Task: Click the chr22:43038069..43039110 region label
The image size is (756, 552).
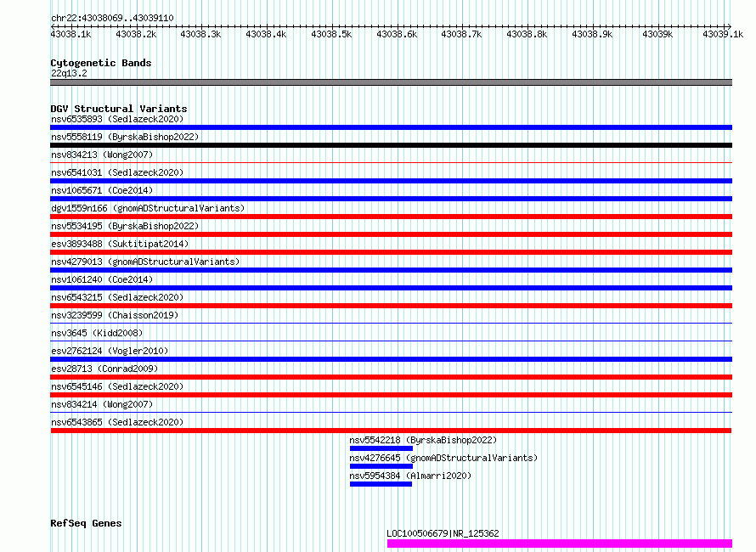Action: click(x=112, y=18)
